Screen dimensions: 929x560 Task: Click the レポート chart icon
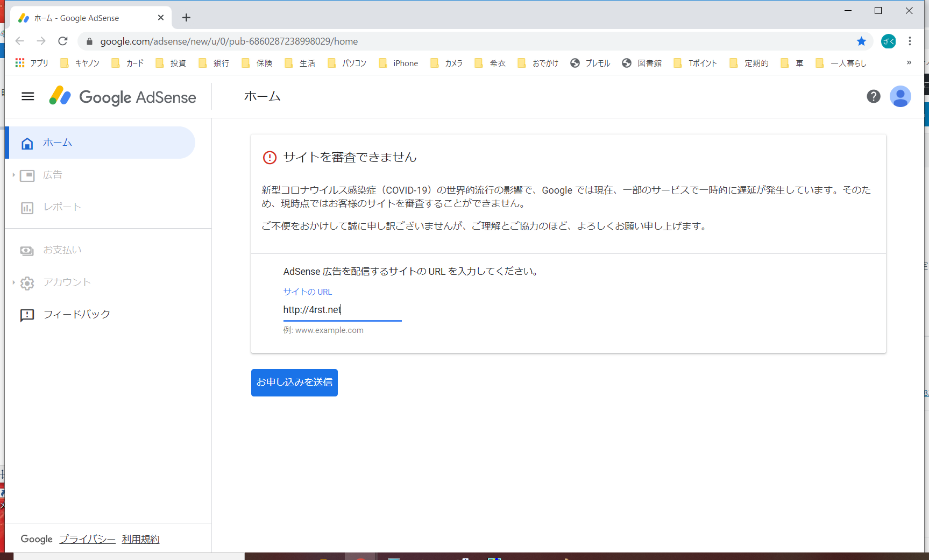point(27,208)
